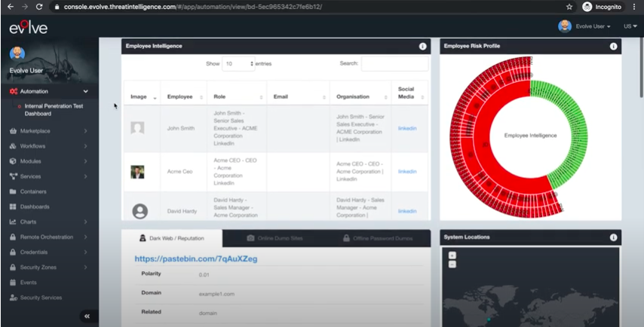Click the browser back arrow

coord(11,7)
